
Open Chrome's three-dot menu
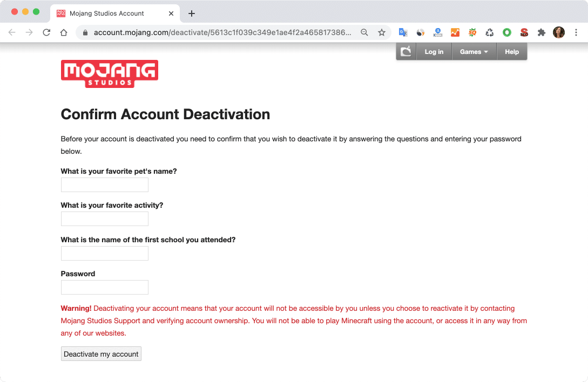coord(576,32)
